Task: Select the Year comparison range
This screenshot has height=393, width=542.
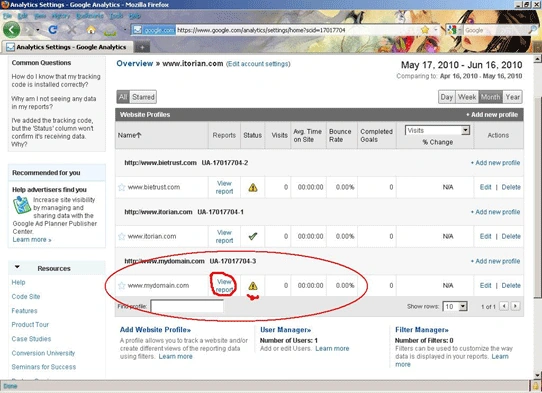Action: point(512,97)
